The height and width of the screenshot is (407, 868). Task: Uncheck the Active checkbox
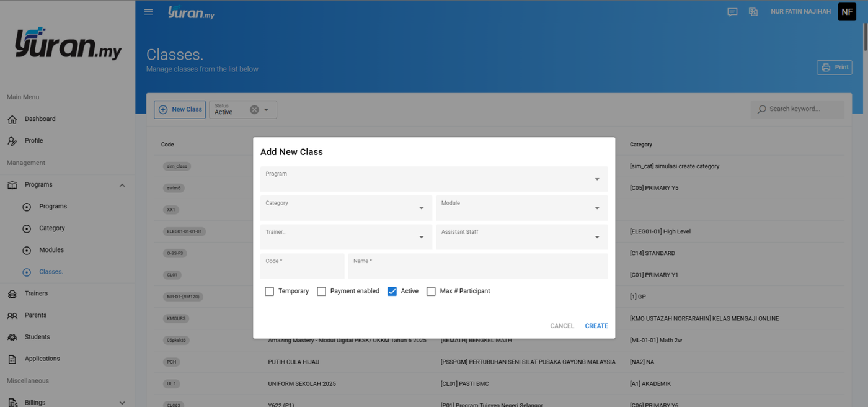point(392,292)
